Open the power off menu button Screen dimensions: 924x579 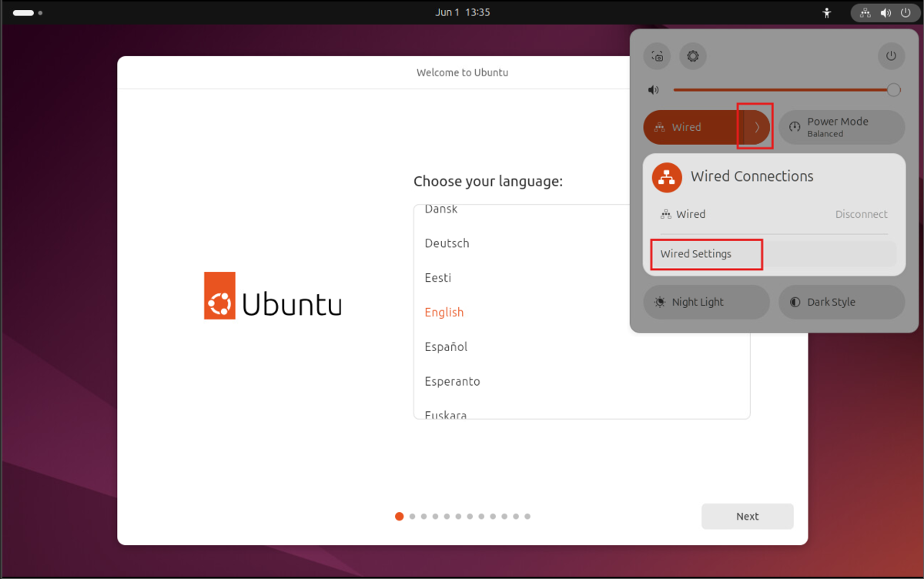(x=891, y=56)
